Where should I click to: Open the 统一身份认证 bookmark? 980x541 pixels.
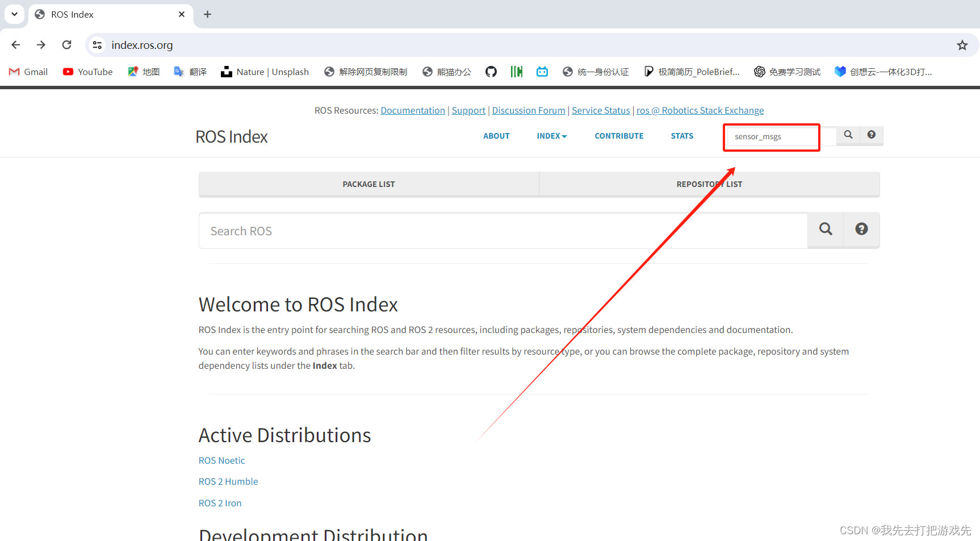tap(596, 72)
